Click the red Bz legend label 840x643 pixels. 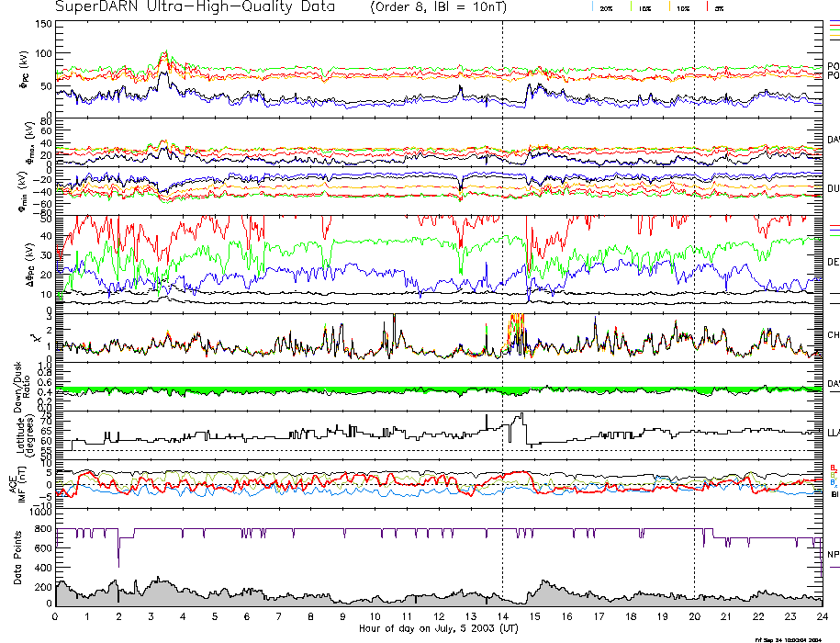tap(833, 468)
